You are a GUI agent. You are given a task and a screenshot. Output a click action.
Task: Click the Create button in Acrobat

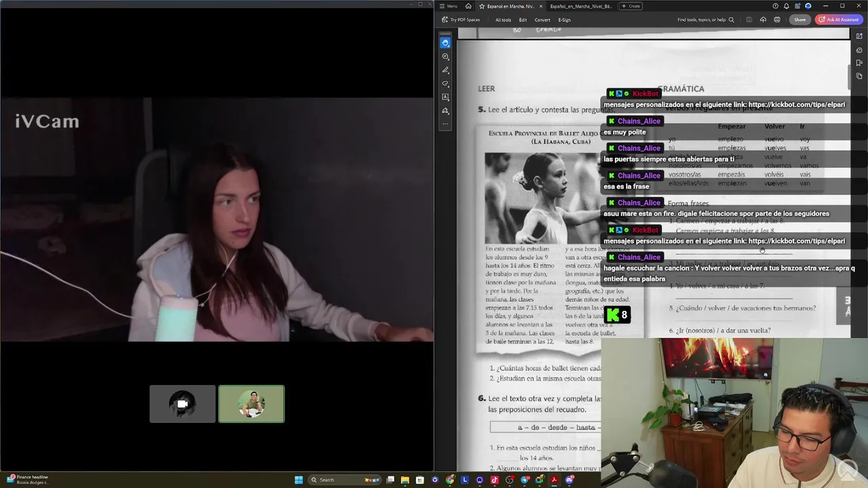pyautogui.click(x=631, y=6)
